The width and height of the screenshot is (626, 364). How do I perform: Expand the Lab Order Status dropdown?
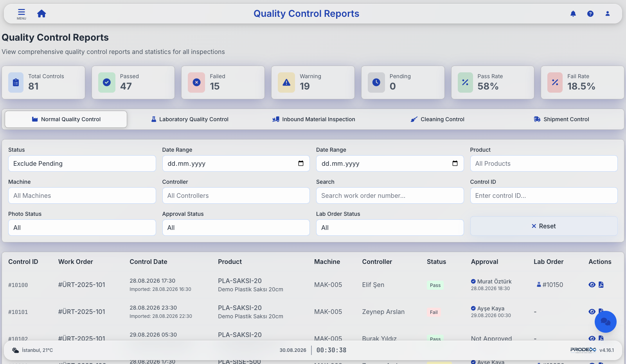(390, 228)
